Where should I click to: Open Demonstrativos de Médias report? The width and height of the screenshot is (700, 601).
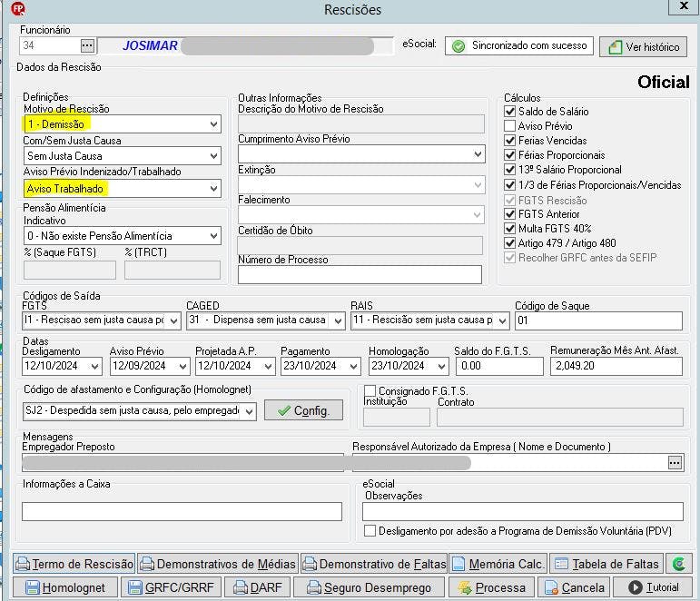click(217, 564)
